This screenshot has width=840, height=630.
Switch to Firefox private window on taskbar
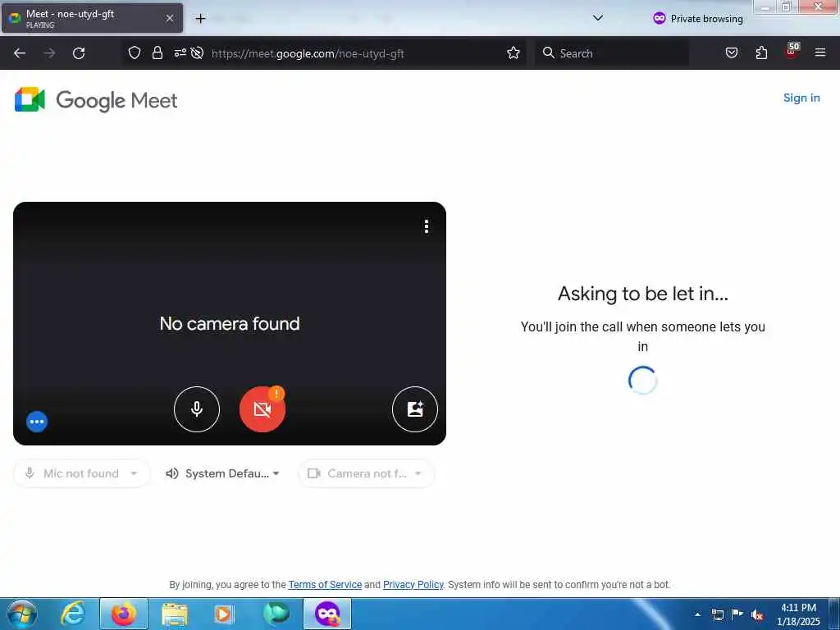click(x=327, y=614)
